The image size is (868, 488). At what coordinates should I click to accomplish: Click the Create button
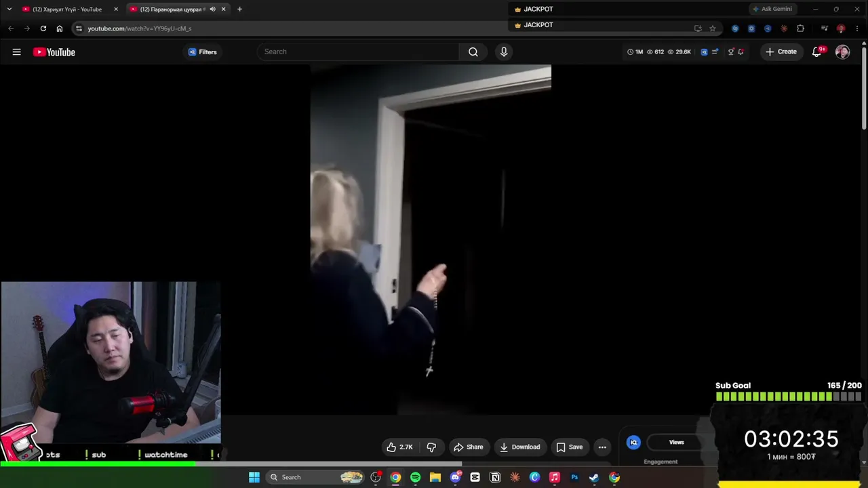781,52
